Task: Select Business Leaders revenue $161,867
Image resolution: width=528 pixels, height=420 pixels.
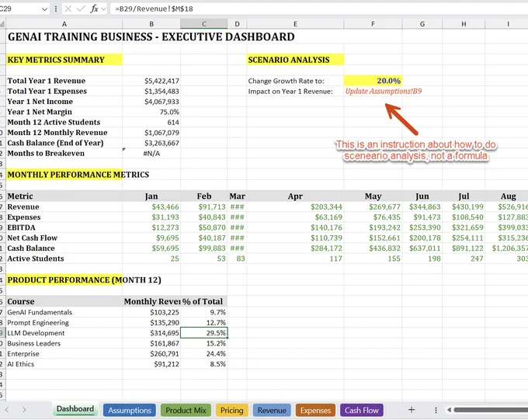Action: (151, 344)
